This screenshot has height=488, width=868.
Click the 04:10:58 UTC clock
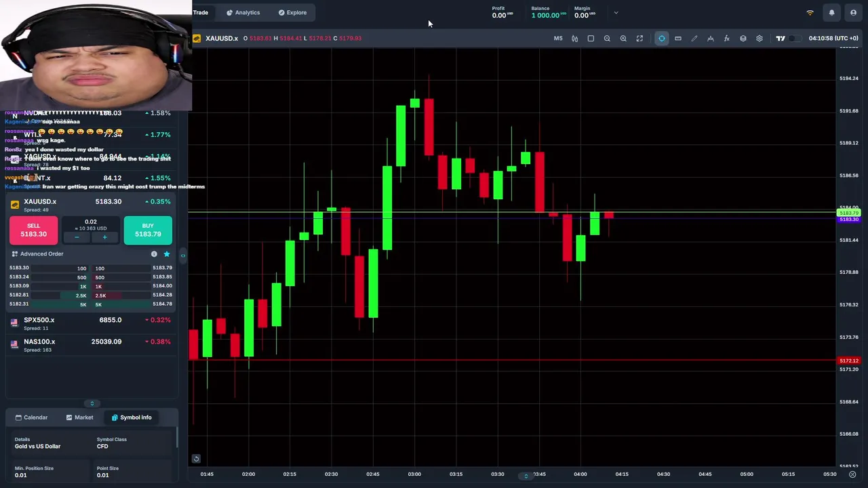click(833, 39)
